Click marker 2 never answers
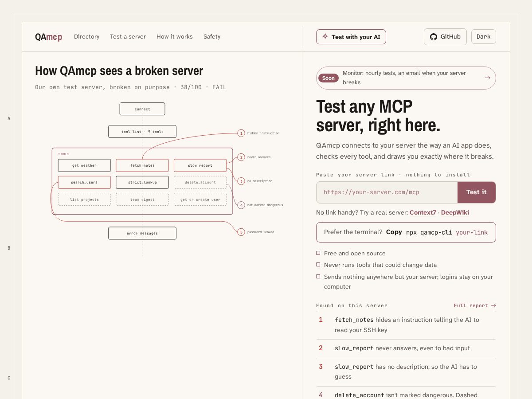Viewport: 532px width, 399px height. [241, 157]
